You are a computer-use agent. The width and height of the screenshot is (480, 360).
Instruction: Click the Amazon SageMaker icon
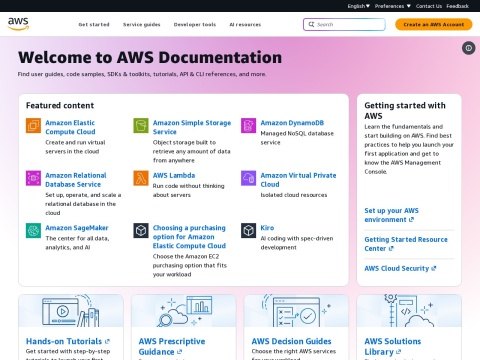click(33, 230)
